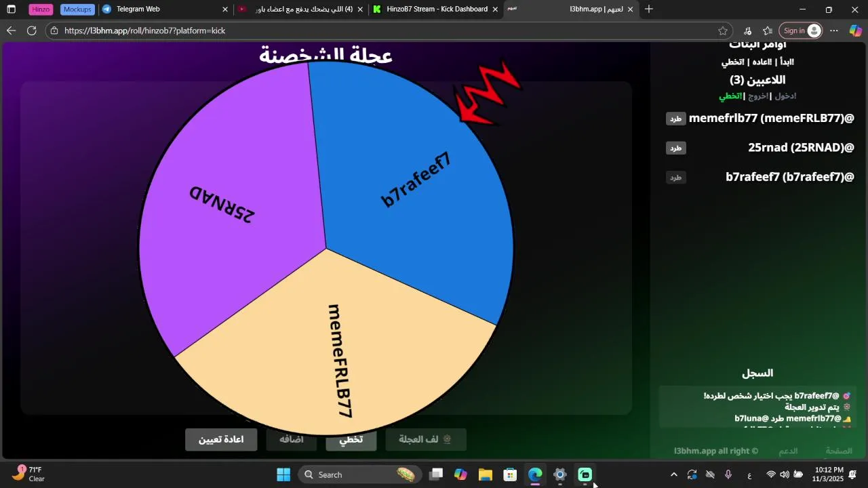Open the green app icon on taskbar
This screenshot has width=868, height=488.
pos(585,474)
